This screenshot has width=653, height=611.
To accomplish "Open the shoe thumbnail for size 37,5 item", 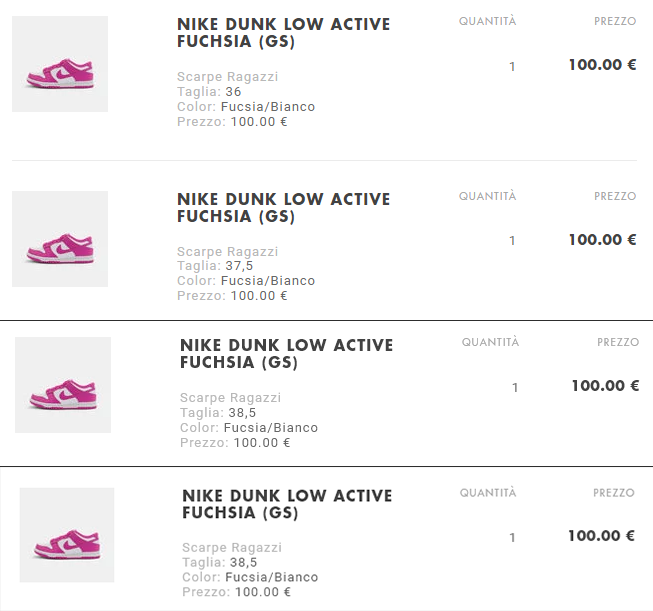I will [60, 239].
